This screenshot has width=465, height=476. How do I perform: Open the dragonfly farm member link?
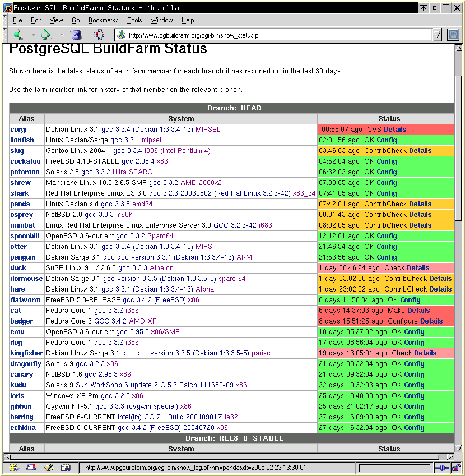click(x=26, y=364)
